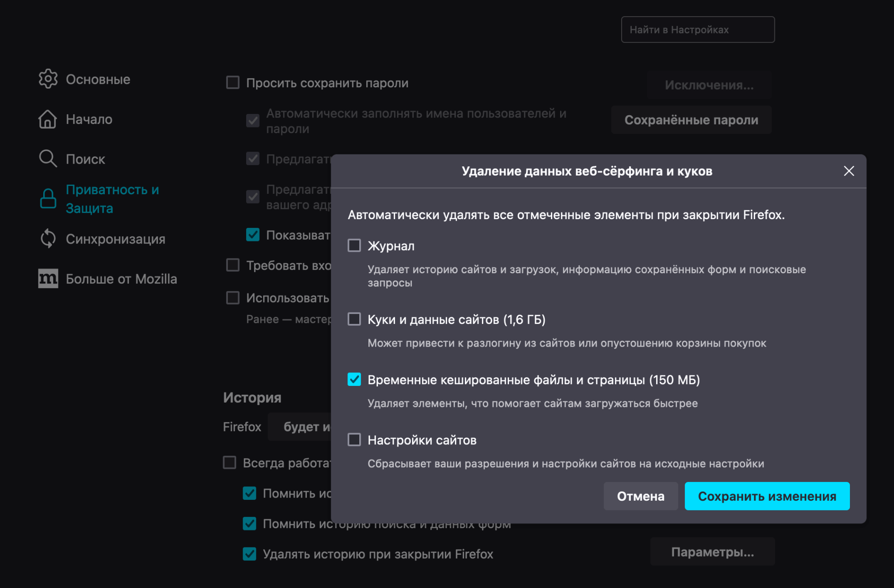
Task: Click text Автоматически удалять все отмеченные элементы
Action: point(566,215)
